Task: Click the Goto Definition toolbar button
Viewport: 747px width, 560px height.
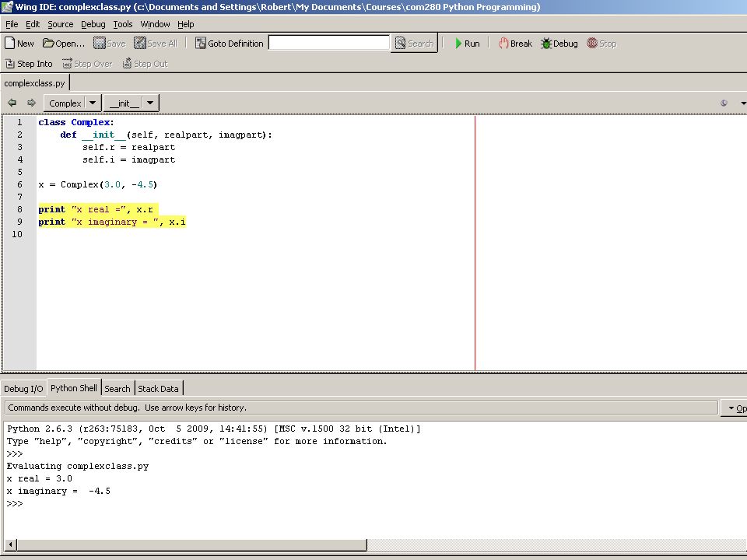Action: [x=229, y=44]
